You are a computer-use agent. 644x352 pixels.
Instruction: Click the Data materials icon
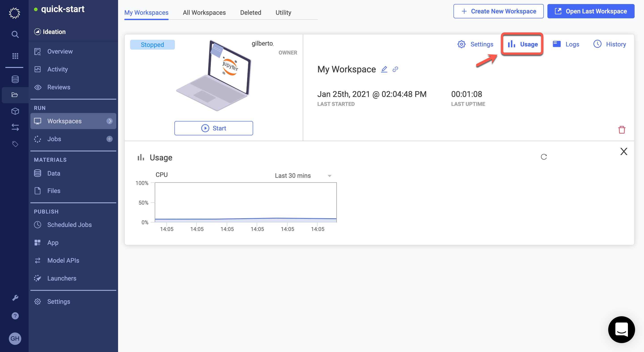point(38,173)
